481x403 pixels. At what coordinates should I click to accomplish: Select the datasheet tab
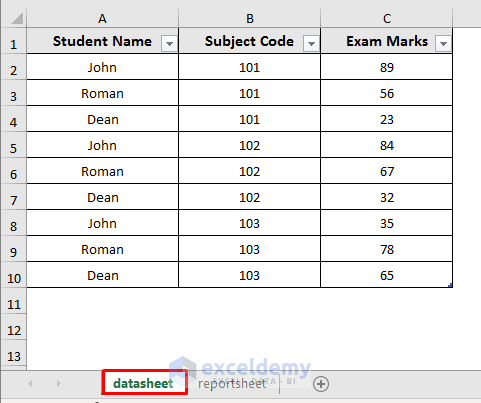144,383
